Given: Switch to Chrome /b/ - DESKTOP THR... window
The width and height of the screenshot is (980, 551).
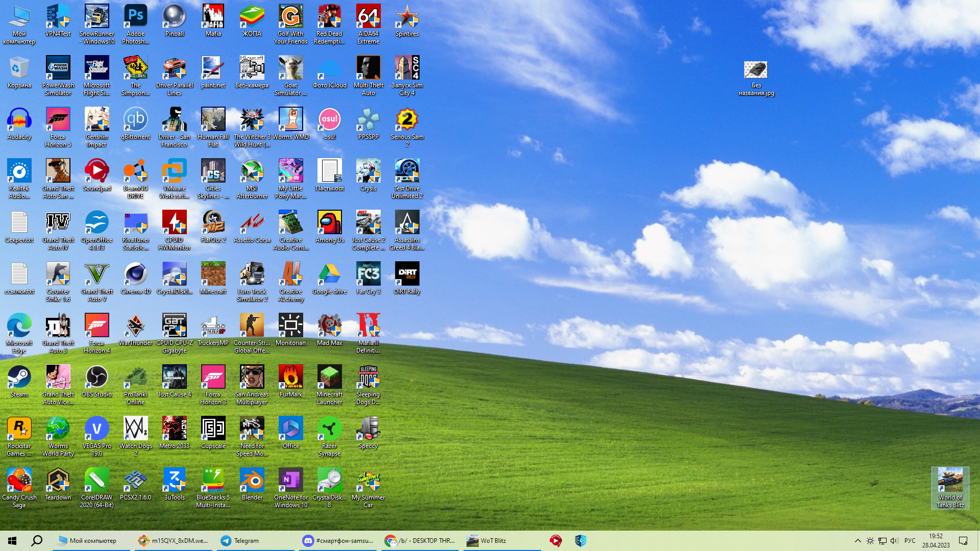Looking at the screenshot, I should [x=420, y=540].
